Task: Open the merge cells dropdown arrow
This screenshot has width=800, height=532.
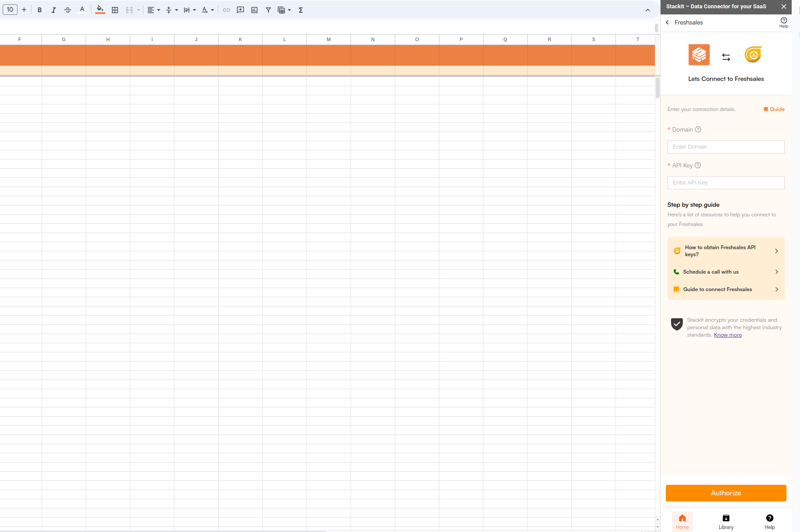Action: tap(139, 10)
